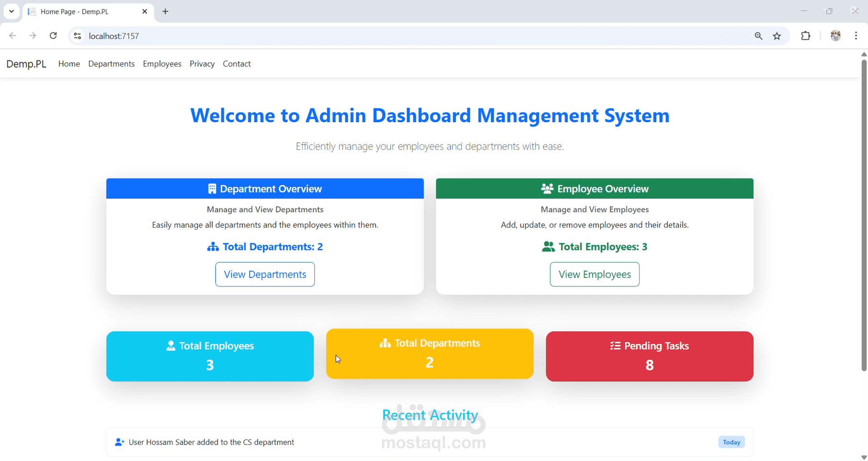Click the View Employees button
Viewport: 868px width, 461px height.
594,275
